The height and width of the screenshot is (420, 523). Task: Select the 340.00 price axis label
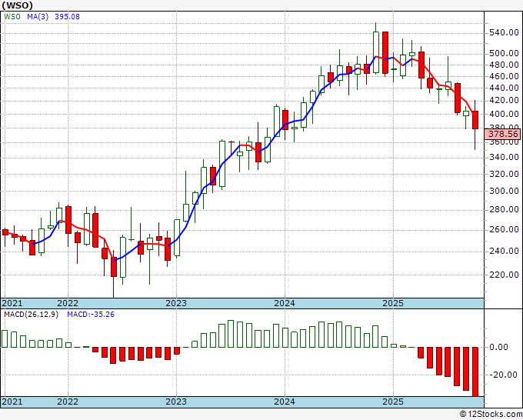[504, 157]
